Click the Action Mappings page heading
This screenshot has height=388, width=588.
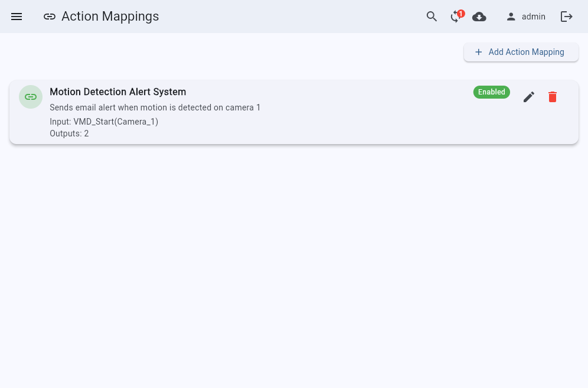(110, 17)
